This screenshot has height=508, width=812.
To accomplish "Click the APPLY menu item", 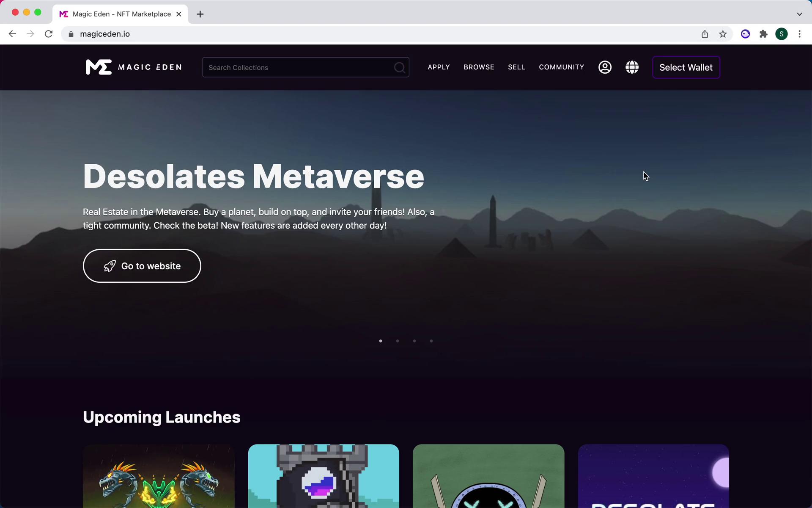I will point(439,67).
